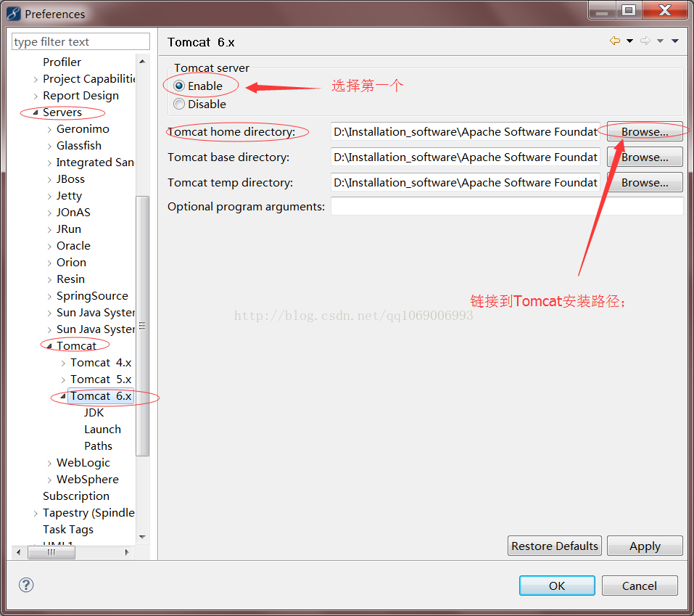Maximize the Preferences window
The width and height of the screenshot is (694, 616).
tap(629, 9)
